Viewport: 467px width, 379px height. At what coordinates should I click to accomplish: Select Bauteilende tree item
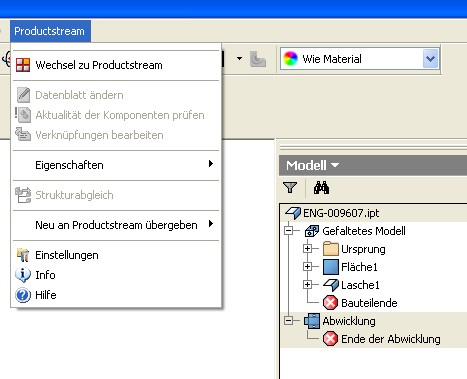pos(369,303)
